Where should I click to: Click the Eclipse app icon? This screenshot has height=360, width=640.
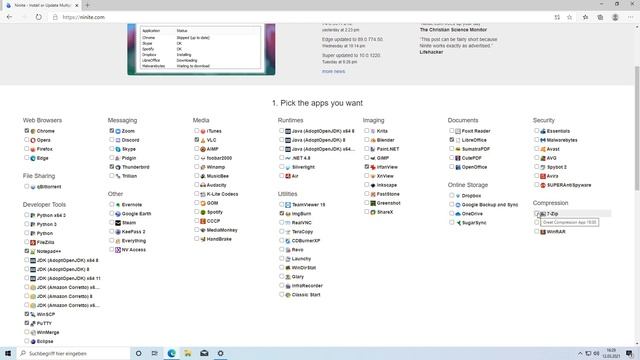[x=33, y=341]
